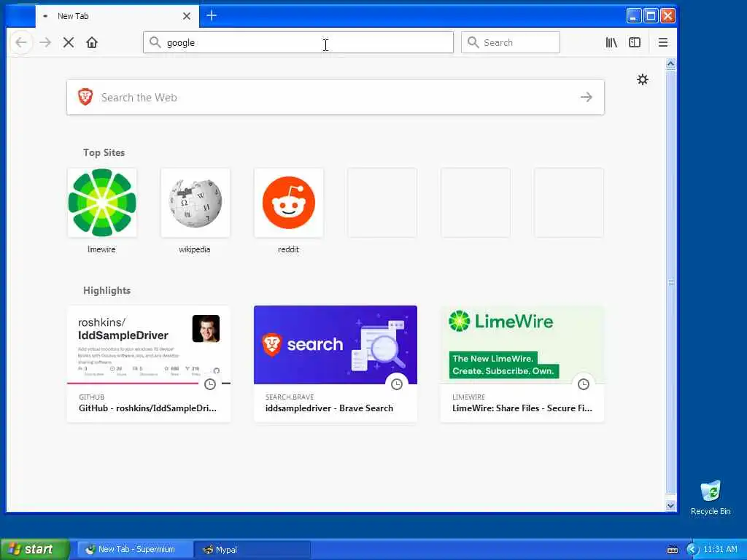The width and height of the screenshot is (747, 560).
Task: Submit web search with the arrow button
Action: (x=587, y=97)
